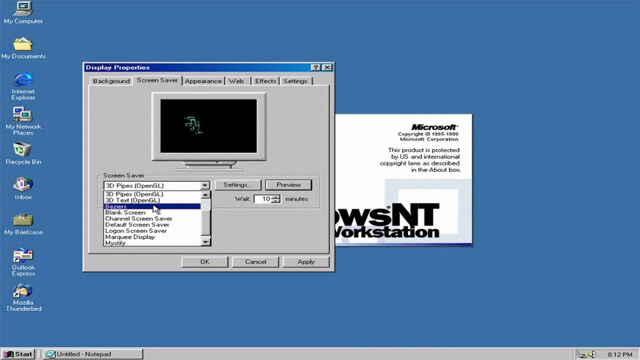Click the Windows NT Workstation splash window
The width and height of the screenshot is (640, 360).
(404, 180)
